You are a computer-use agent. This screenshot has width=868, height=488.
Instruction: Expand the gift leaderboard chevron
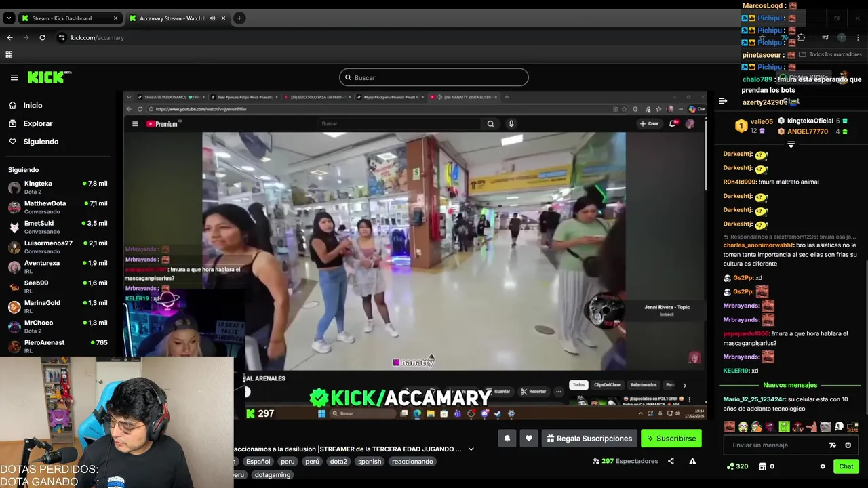click(x=791, y=144)
